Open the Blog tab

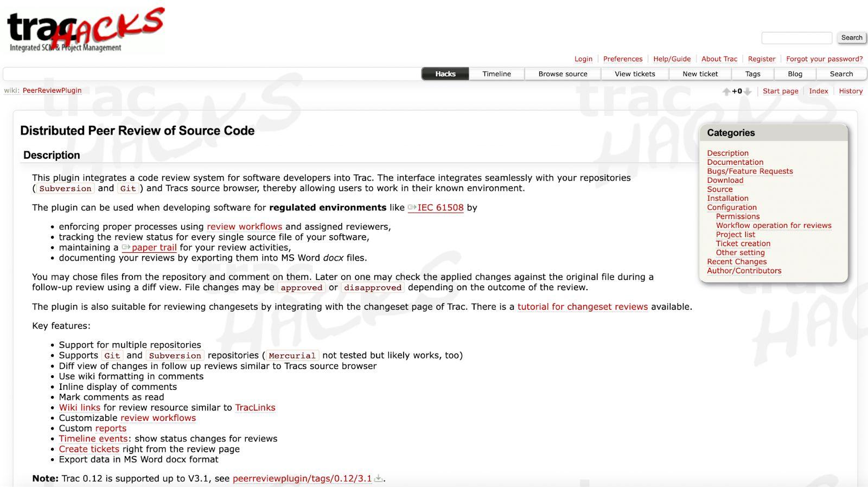tap(795, 74)
